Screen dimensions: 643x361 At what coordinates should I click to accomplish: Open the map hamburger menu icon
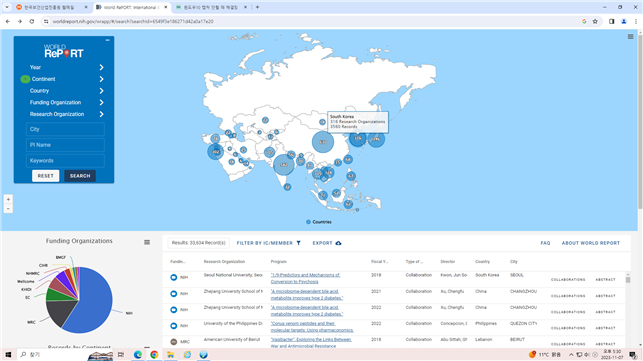click(630, 37)
